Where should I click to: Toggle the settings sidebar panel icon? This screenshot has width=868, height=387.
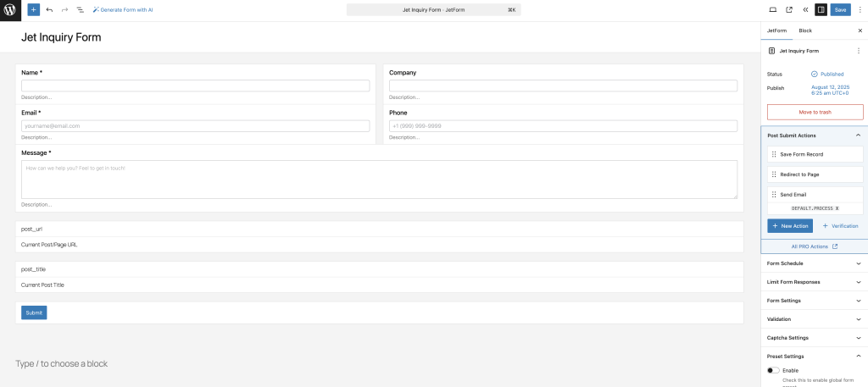click(821, 10)
